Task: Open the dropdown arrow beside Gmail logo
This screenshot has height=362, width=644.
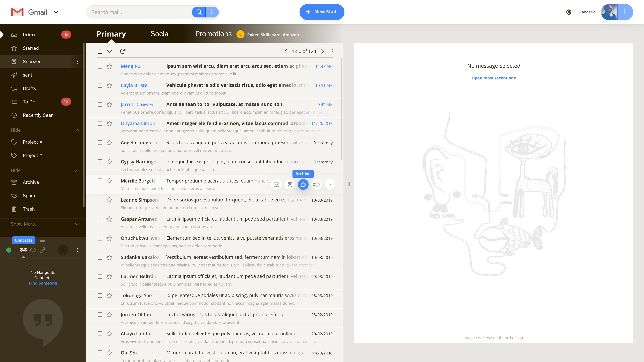Action: click(56, 12)
